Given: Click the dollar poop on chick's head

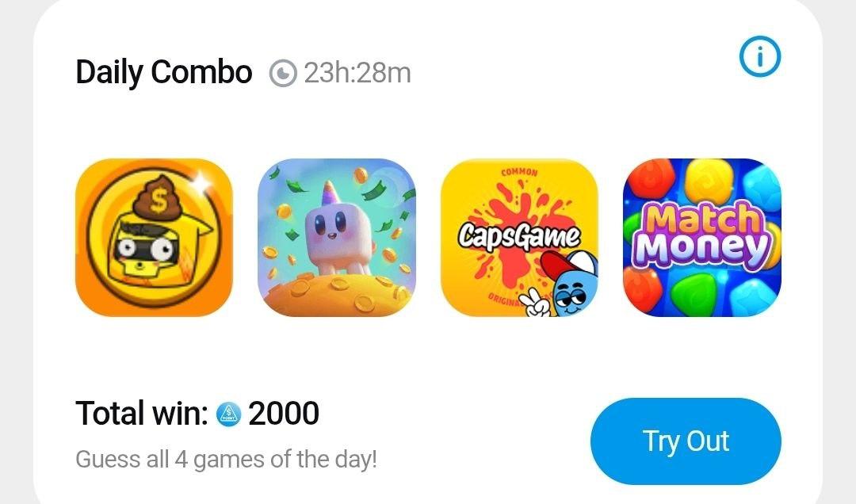Looking at the screenshot, I should (x=159, y=196).
